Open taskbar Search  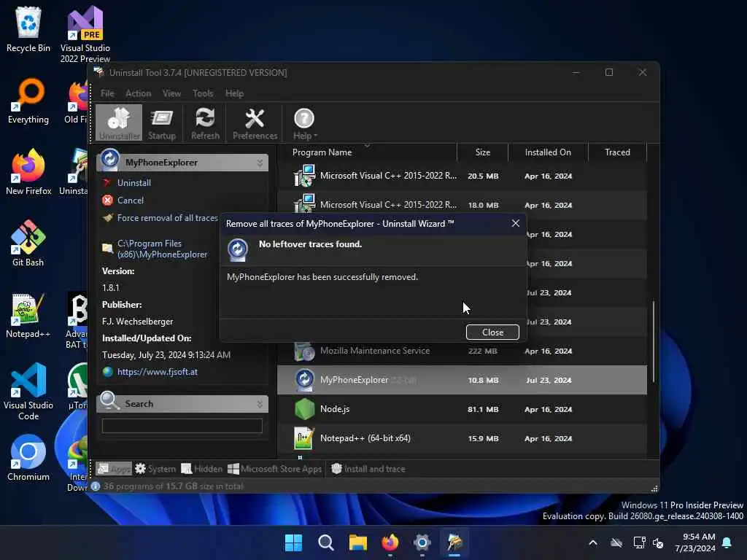pos(326,542)
